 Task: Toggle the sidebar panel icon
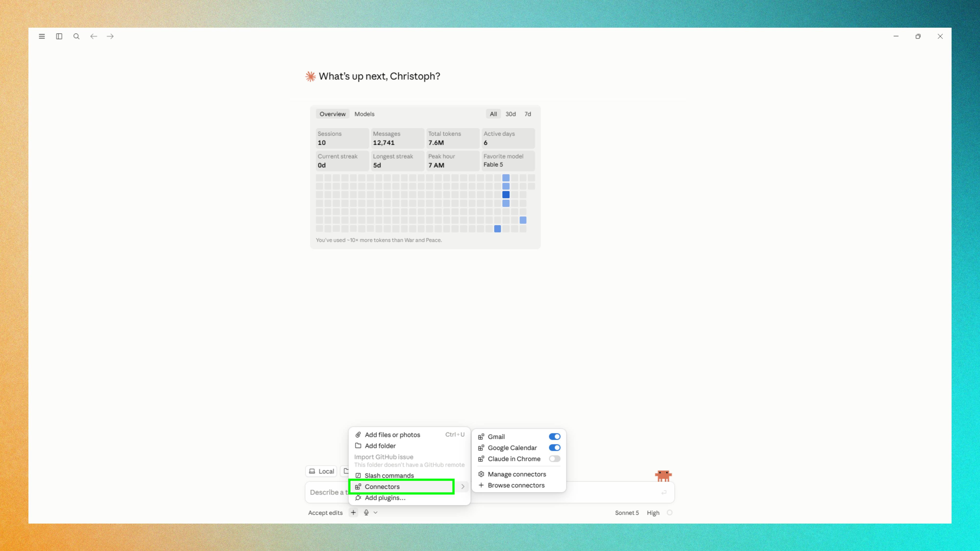(x=59, y=36)
